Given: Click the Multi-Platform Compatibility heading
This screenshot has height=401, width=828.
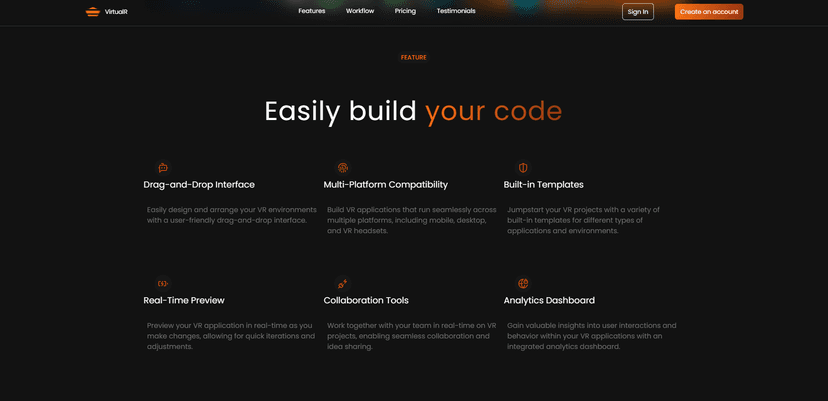Looking at the screenshot, I should (385, 185).
